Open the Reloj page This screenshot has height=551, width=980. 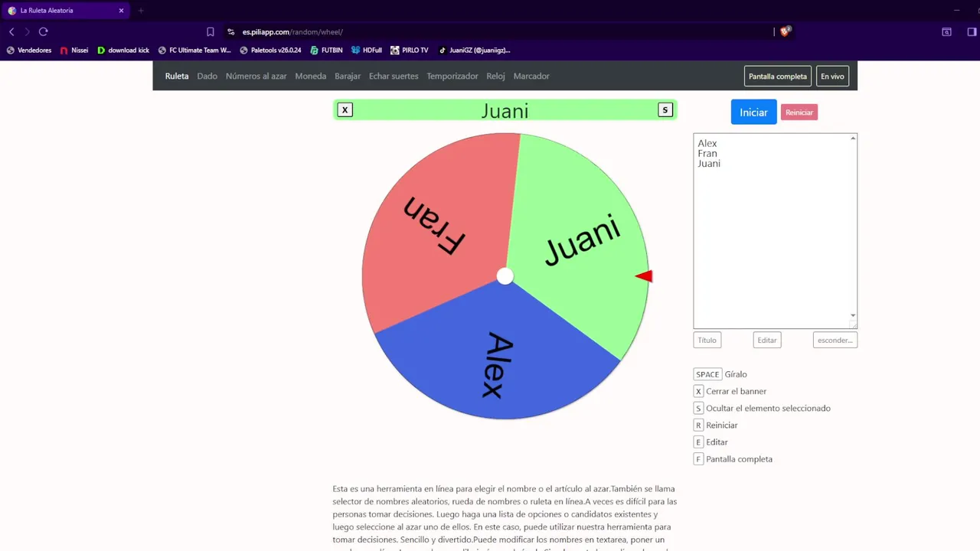[495, 76]
